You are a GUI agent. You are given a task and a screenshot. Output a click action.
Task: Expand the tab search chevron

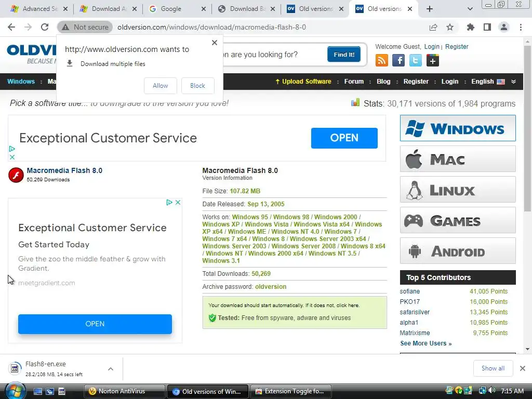pos(470,9)
